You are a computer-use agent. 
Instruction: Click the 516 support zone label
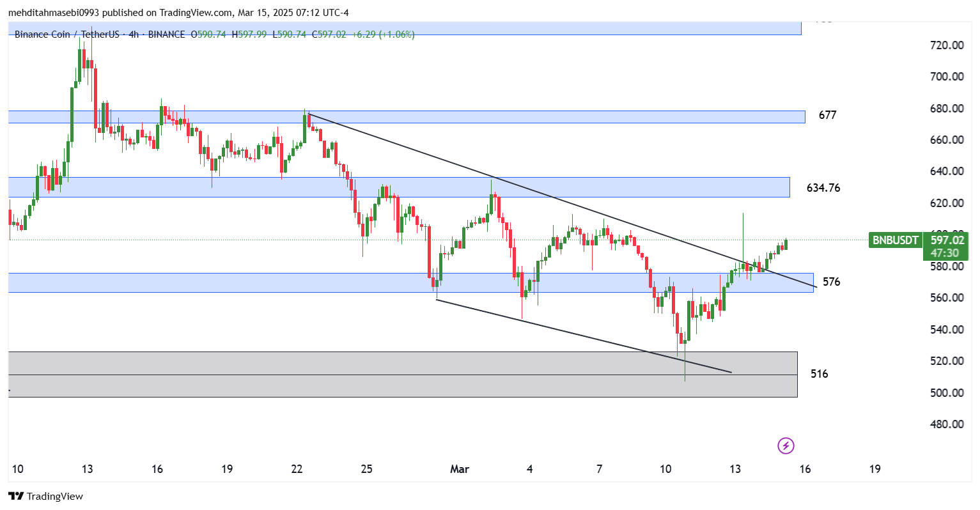pos(819,374)
